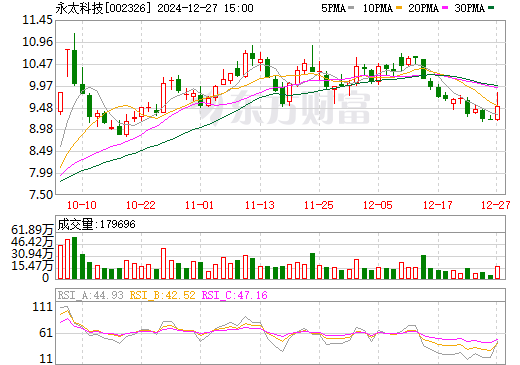This screenshot has height=365, width=520.
Task: Click the last red volume bar on 12-27
Action: (x=497, y=272)
